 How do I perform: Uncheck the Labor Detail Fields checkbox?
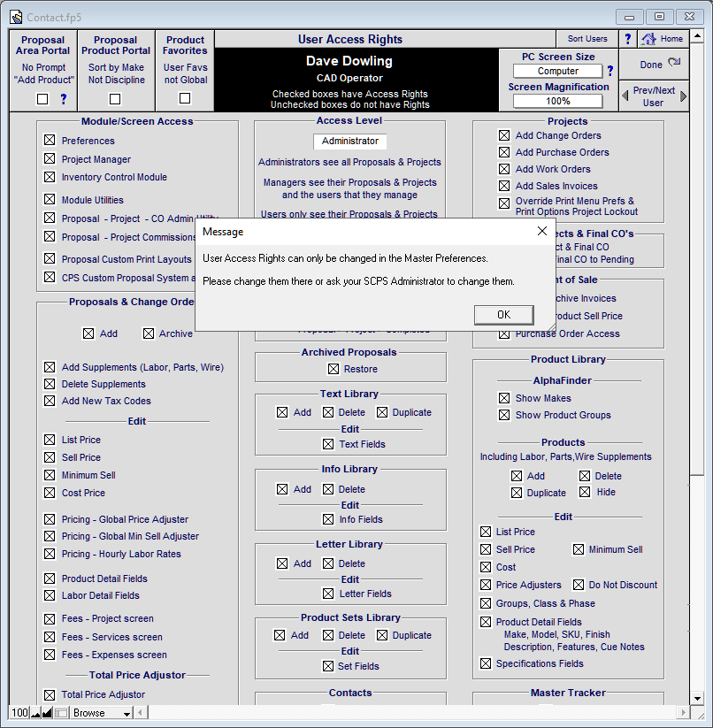click(50, 595)
